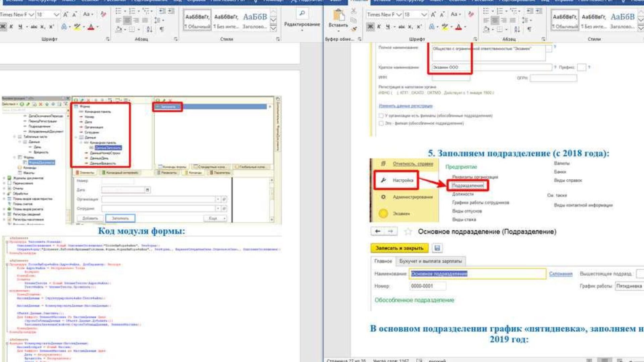Toggle the У организации есть филиалы checkbox
The height and width of the screenshot is (362, 644).
pyautogui.click(x=381, y=116)
